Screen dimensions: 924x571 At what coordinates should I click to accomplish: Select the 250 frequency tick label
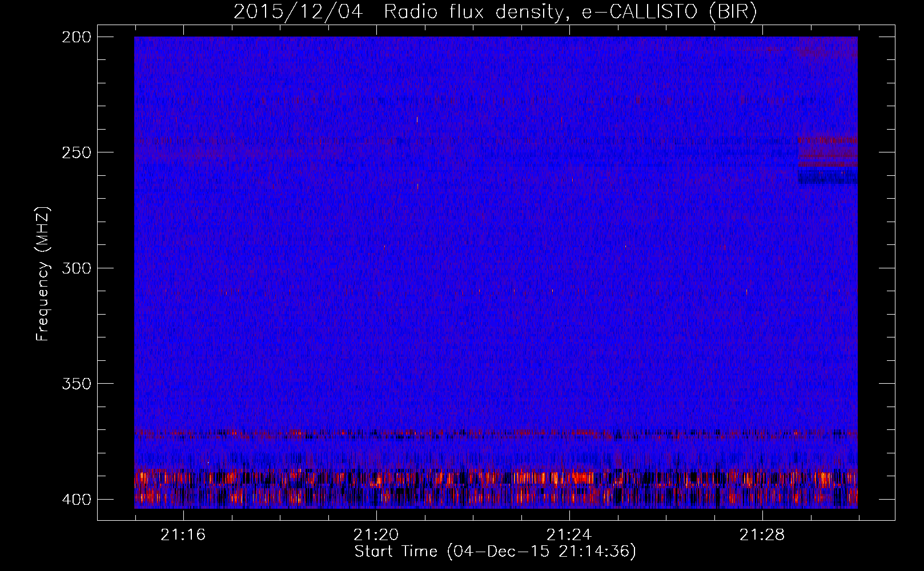(x=76, y=152)
